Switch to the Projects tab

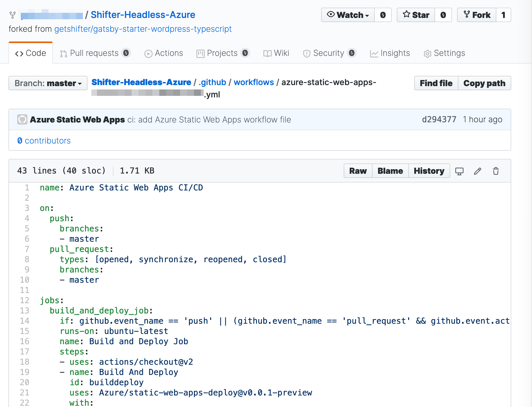(x=223, y=53)
